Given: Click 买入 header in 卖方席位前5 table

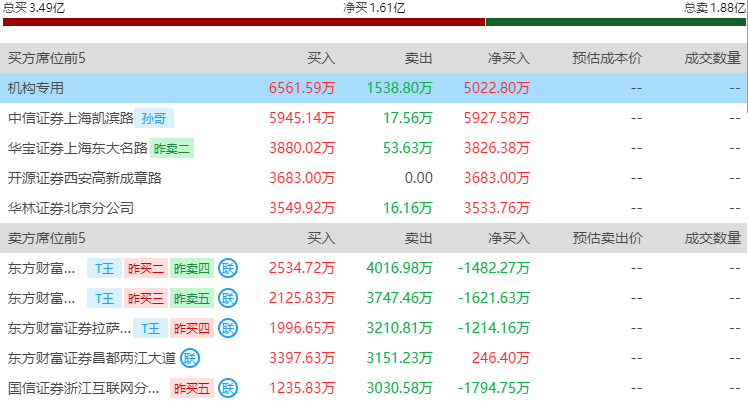Looking at the screenshot, I should coord(321,238).
